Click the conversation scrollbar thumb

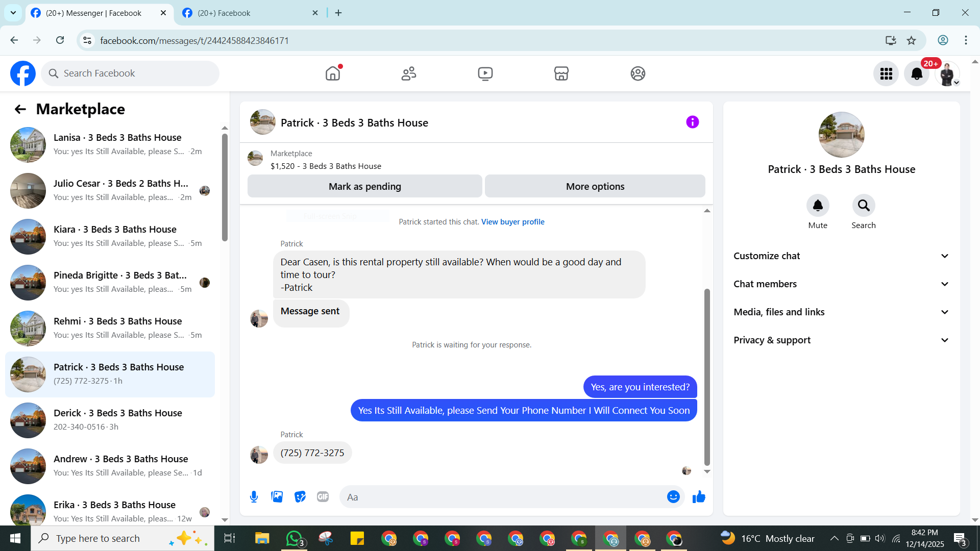(707, 378)
